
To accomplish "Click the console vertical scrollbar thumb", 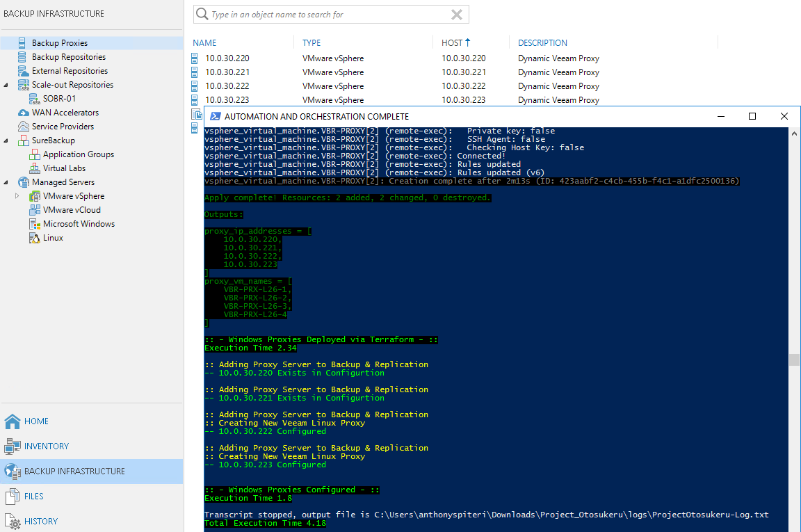I will pos(794,360).
